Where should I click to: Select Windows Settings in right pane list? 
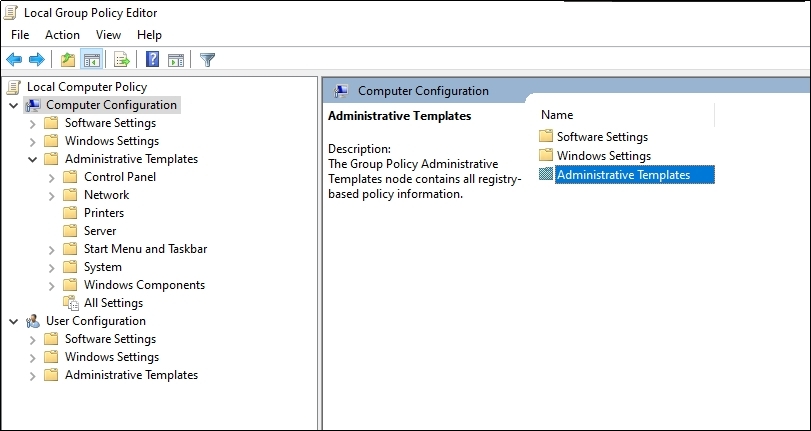604,155
